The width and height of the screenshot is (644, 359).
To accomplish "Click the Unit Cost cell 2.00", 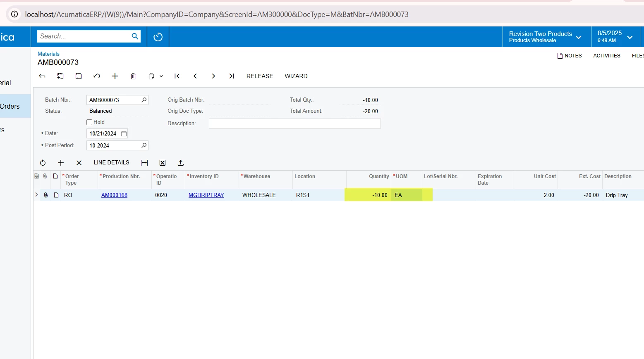I will tap(536, 195).
